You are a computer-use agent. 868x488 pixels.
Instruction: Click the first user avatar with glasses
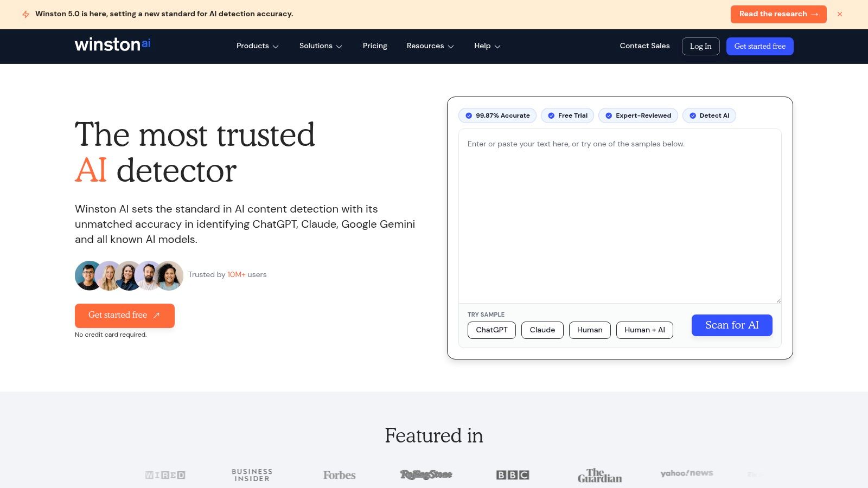[88, 275]
